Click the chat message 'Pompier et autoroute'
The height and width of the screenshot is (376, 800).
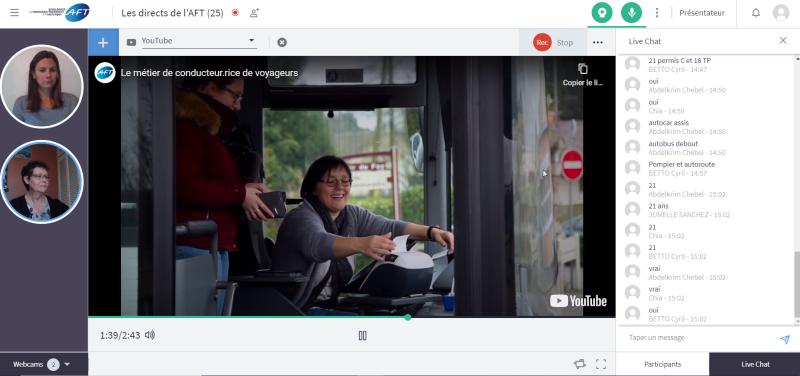click(682, 164)
